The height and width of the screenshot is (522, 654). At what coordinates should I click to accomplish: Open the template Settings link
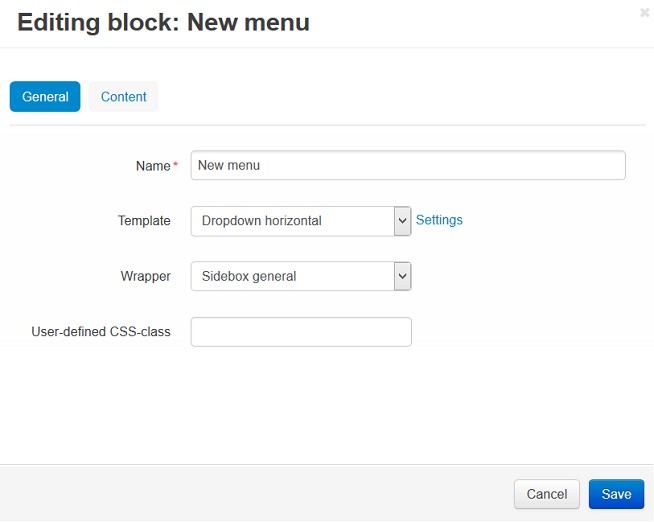(x=439, y=220)
